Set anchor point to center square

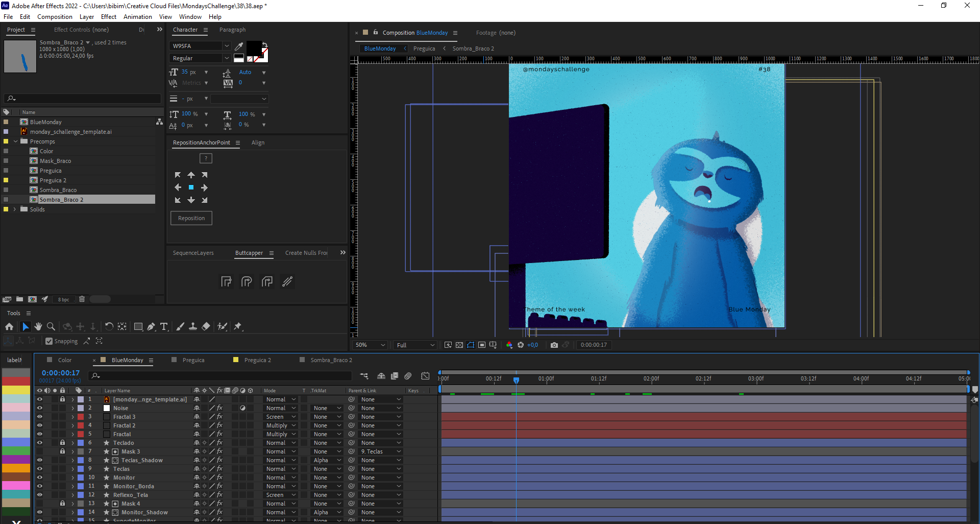(191, 187)
